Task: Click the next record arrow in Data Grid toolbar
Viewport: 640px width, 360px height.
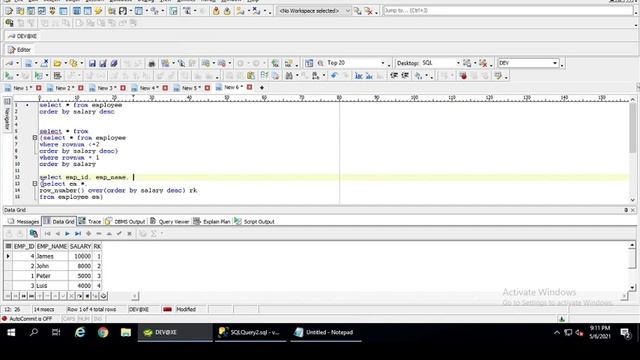Action: (x=67, y=233)
